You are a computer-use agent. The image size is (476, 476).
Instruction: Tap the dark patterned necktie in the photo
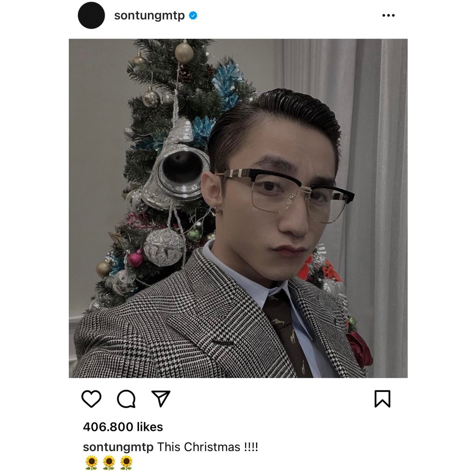point(287,334)
